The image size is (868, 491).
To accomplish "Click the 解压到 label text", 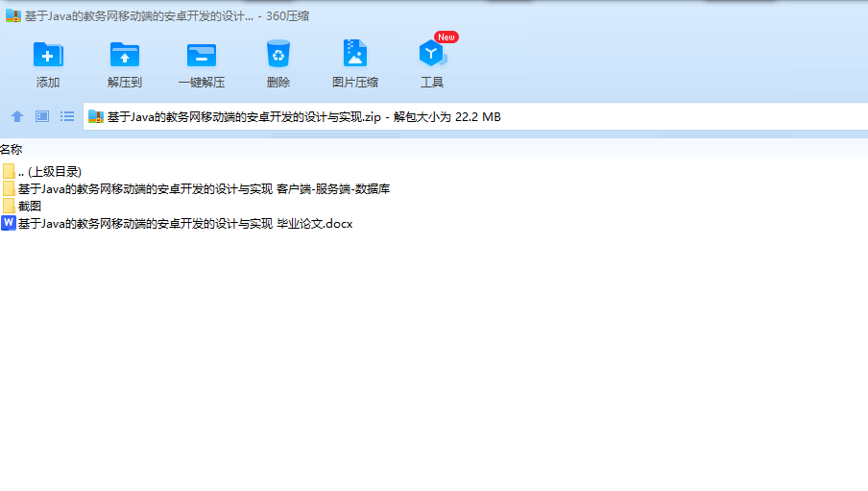I will pyautogui.click(x=125, y=83).
